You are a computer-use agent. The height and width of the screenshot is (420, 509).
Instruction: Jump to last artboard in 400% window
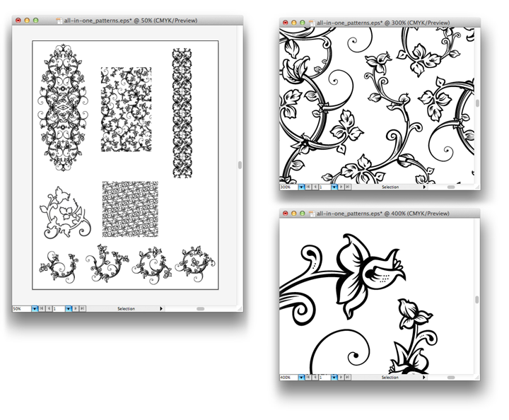348,378
